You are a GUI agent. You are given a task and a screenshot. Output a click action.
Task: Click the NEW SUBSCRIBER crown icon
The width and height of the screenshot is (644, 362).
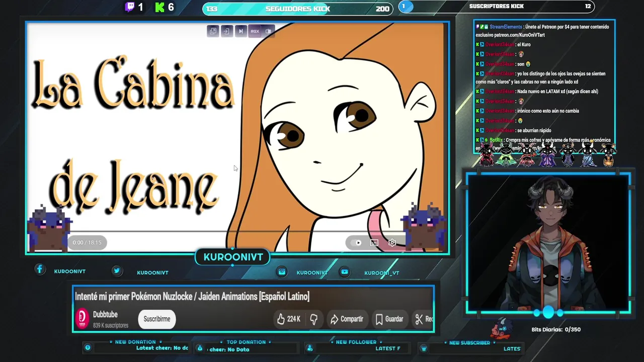point(424,348)
